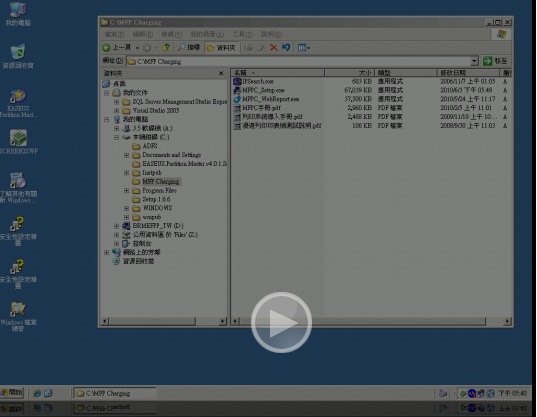
Task: Click the green Go button beside the address bar
Action: 495,61
